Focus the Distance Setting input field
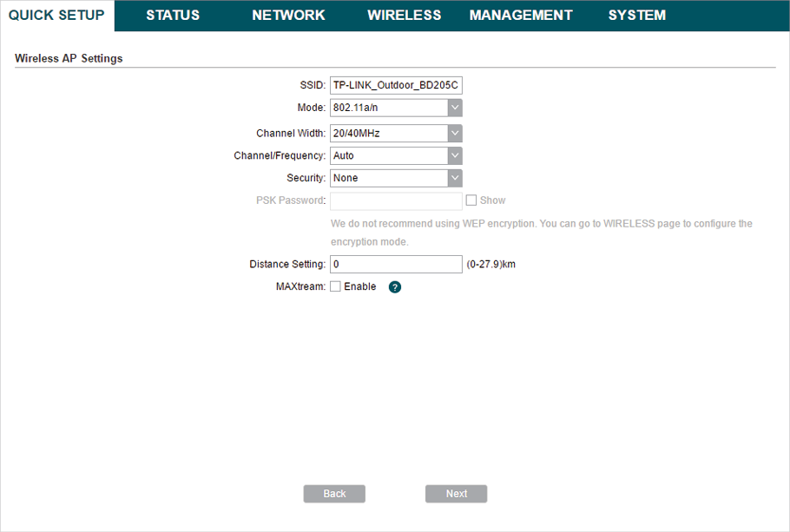Screen dimensions: 790x532 [396, 264]
